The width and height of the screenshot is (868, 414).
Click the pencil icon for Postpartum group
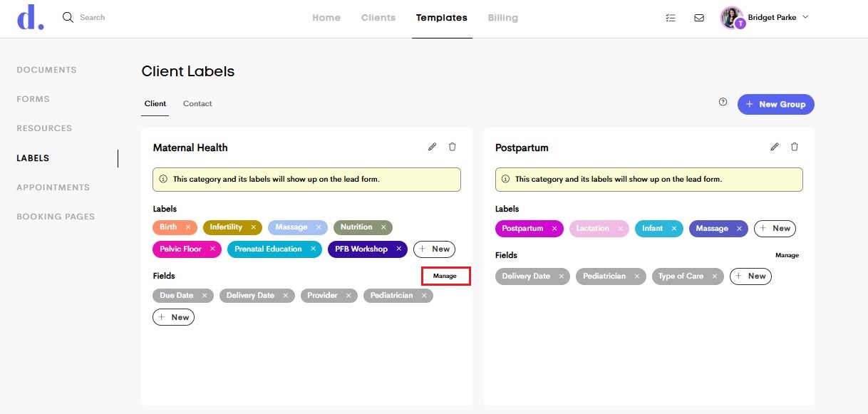[x=775, y=147]
